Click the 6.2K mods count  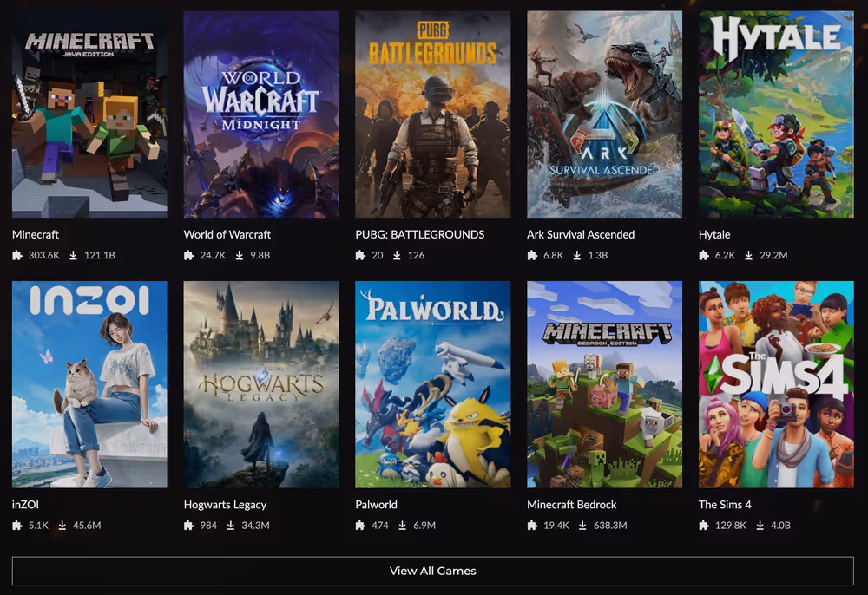[725, 255]
